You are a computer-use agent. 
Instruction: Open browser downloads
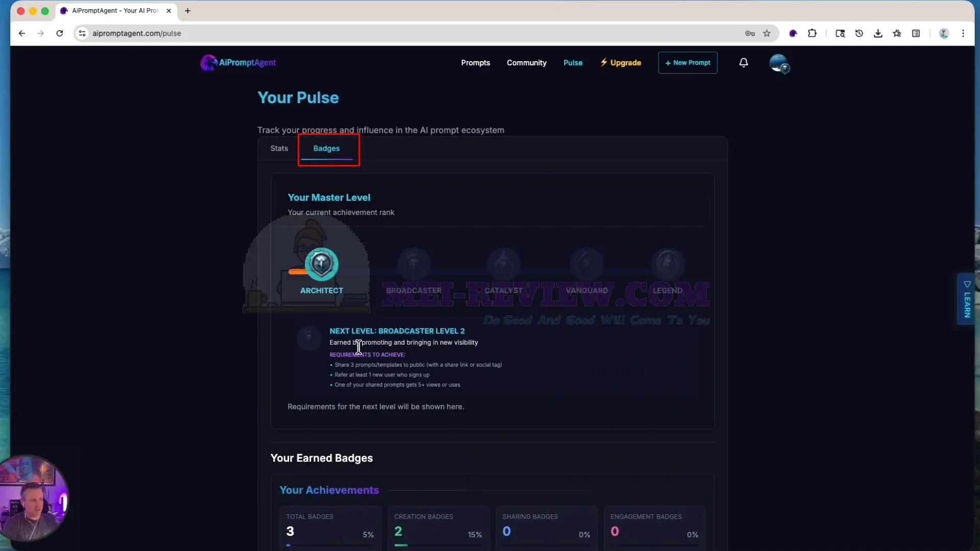[x=878, y=33]
